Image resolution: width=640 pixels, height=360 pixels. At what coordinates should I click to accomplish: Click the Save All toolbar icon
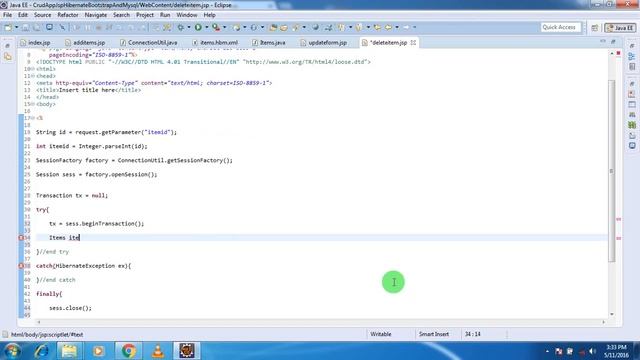click(x=36, y=27)
